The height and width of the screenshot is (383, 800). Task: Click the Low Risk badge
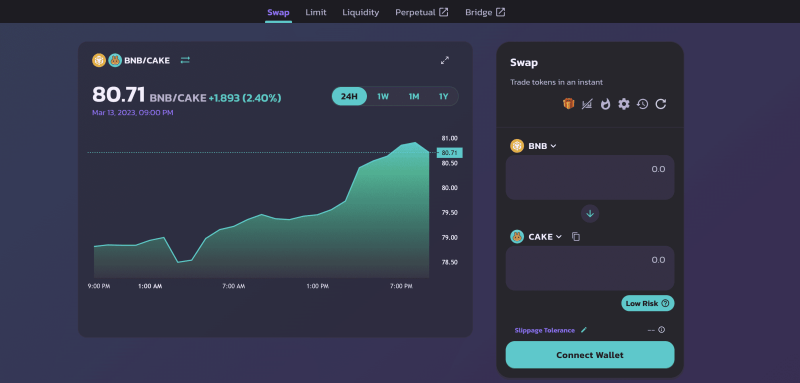tap(647, 303)
